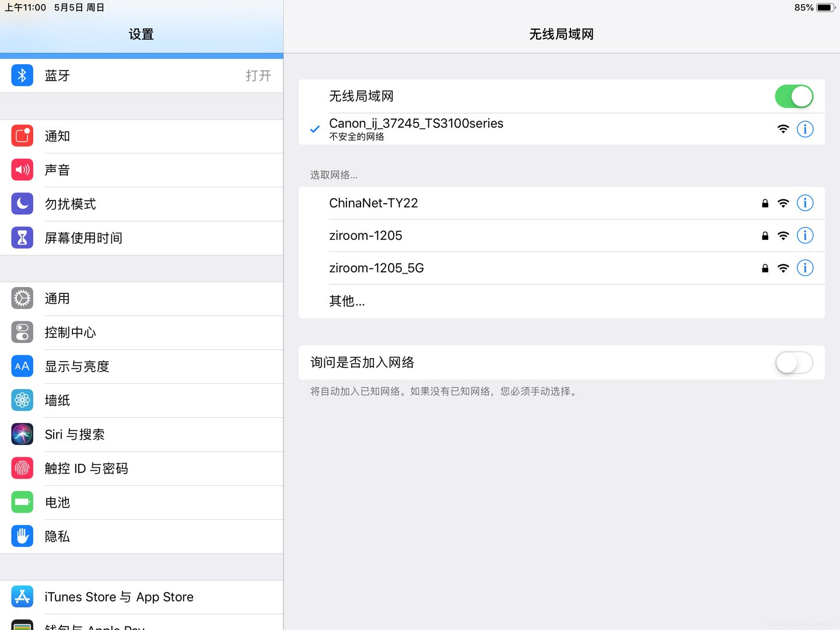This screenshot has width=840, height=630.
Task: Open 触控 ID via the fingerprint icon
Action: (22, 468)
